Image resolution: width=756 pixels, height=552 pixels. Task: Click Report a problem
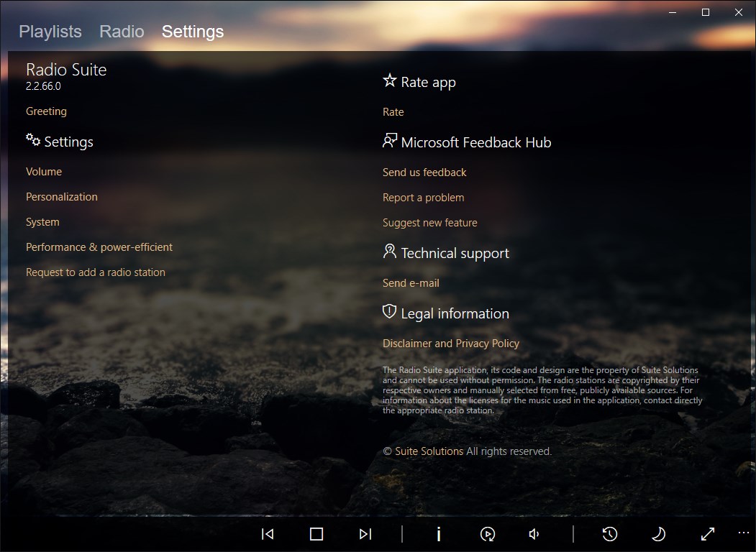coord(424,198)
